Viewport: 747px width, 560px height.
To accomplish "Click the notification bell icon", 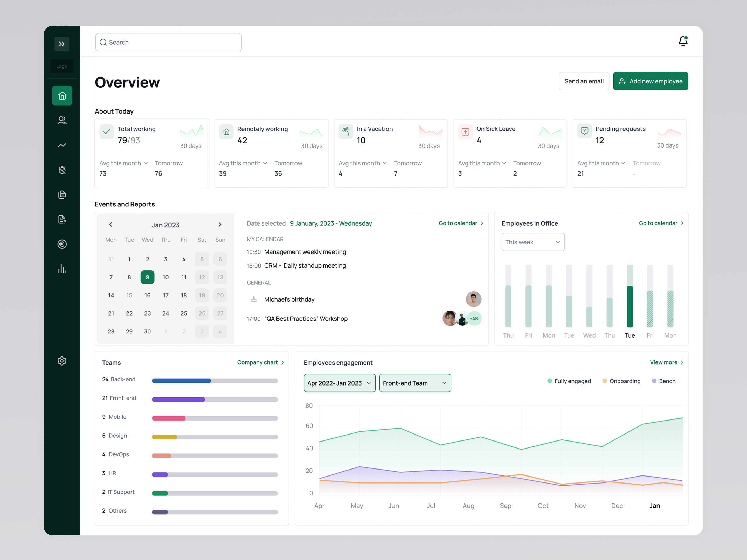I will 683,41.
